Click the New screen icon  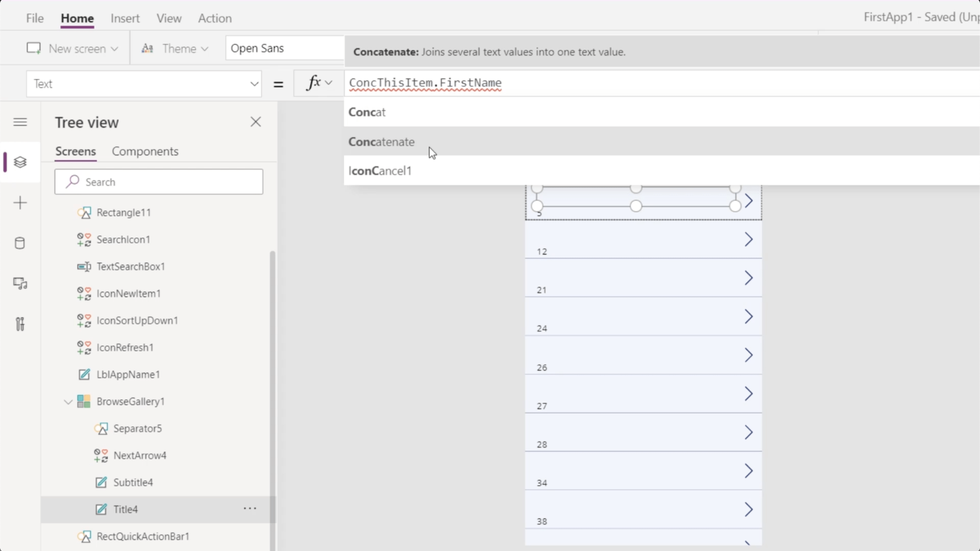pos(34,48)
